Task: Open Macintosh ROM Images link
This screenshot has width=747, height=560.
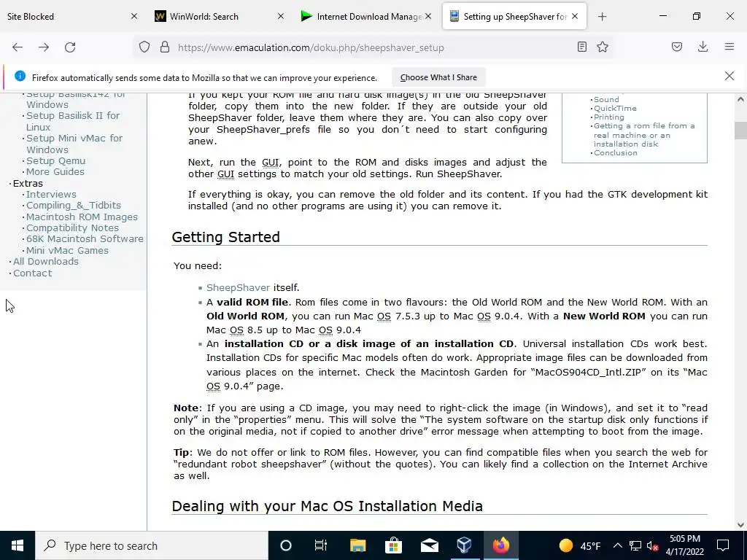Action: [82, 217]
